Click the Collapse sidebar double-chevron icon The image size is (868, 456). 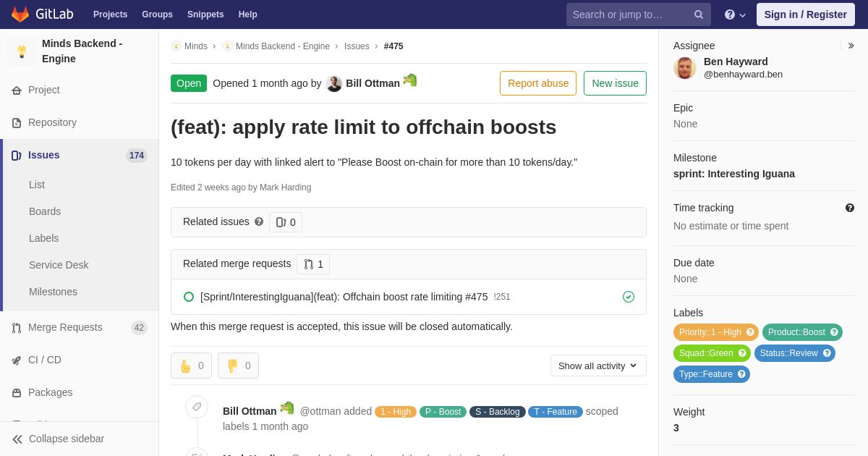point(17,439)
